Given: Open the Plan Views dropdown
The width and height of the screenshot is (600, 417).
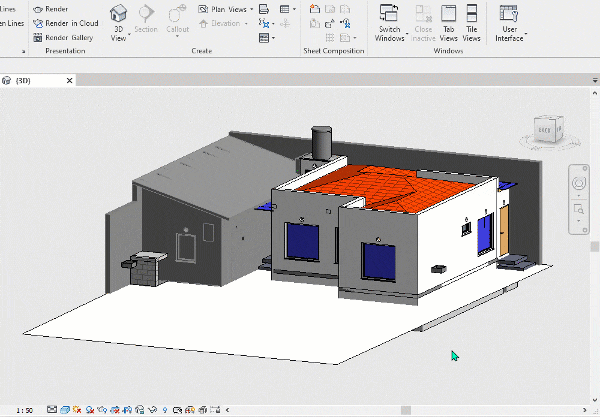Looking at the screenshot, I should click(x=226, y=9).
